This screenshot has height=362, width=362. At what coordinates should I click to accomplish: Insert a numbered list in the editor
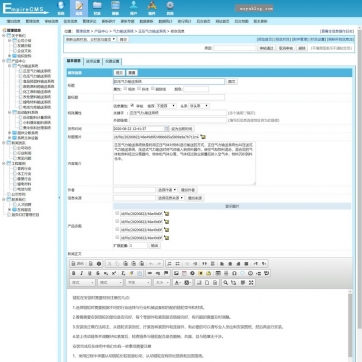tap(169, 264)
